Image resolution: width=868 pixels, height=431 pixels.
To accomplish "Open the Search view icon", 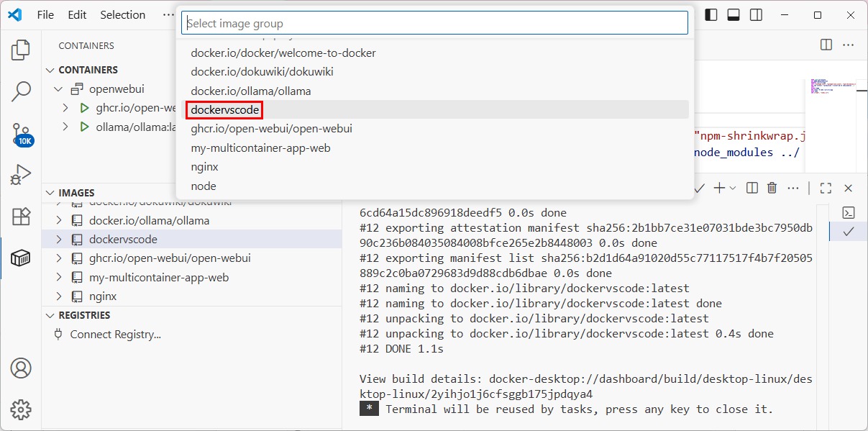I will coord(21,91).
